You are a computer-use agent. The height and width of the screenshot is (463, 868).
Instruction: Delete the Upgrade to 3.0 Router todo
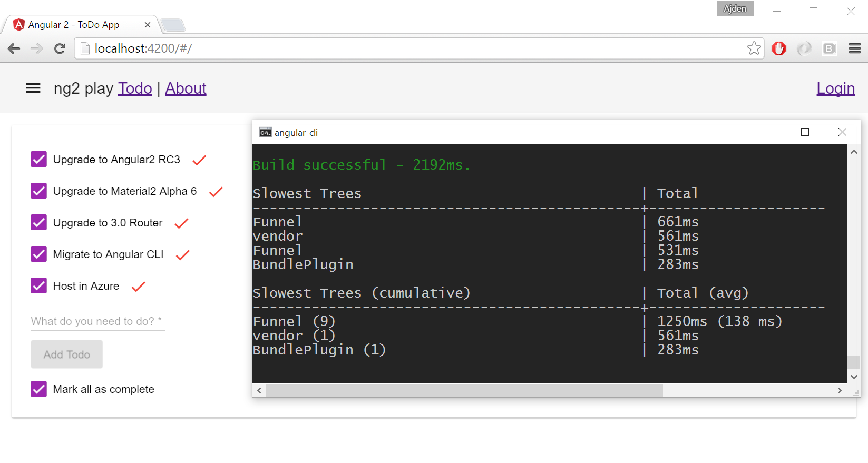(x=181, y=223)
